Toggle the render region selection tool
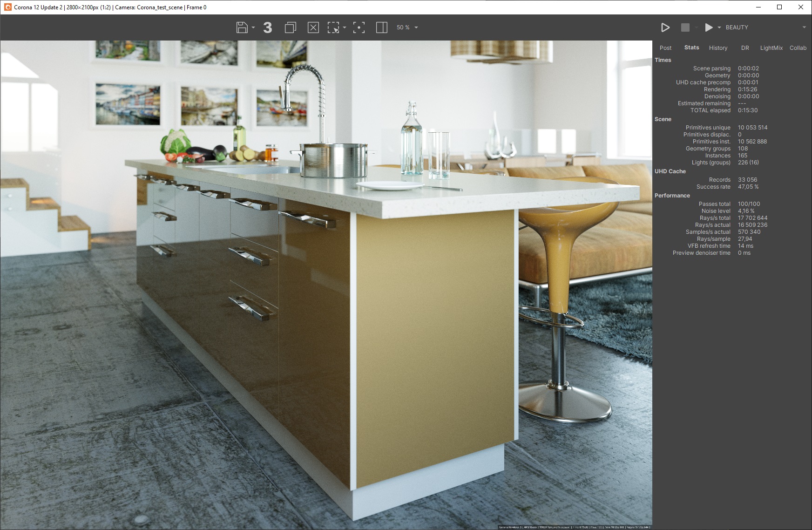This screenshot has height=530, width=812. pyautogui.click(x=333, y=27)
